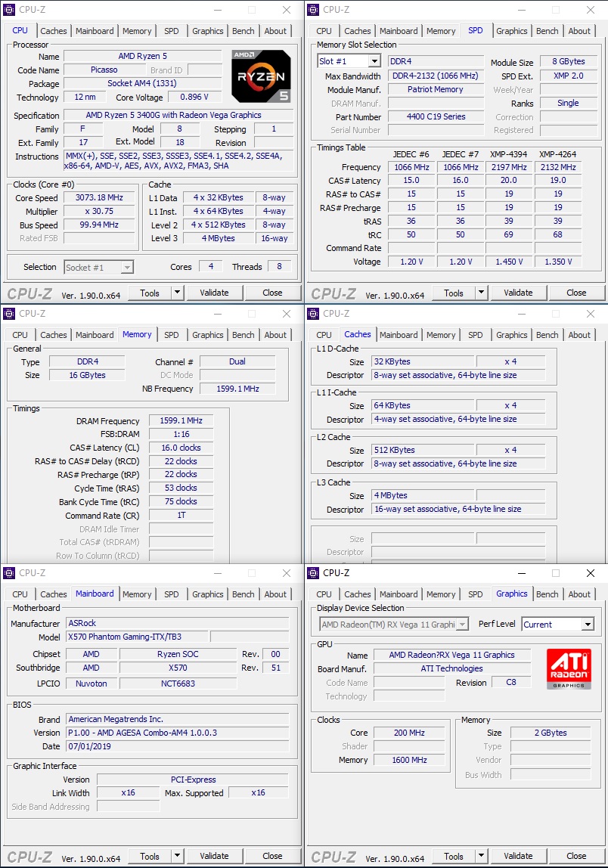Click the CPU-Z title icon in the Memory window

(9, 314)
